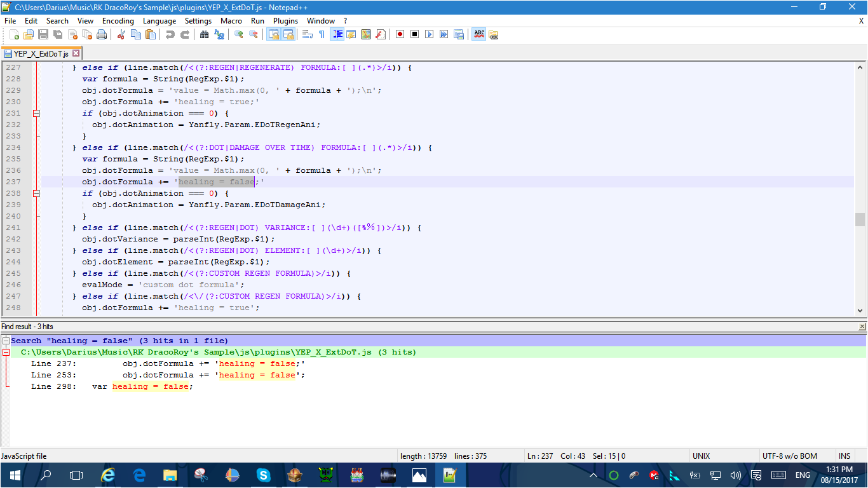Click the Function List toolbar icon
This screenshot has height=488, width=868.
380,34
